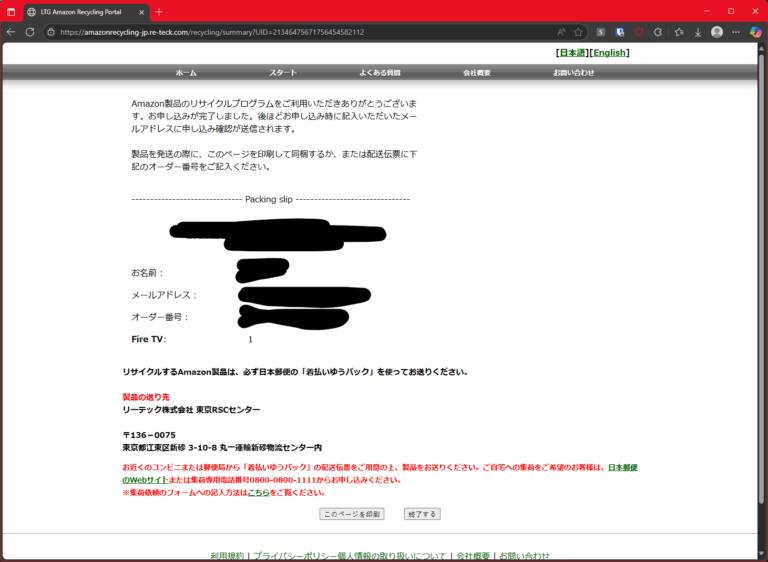Click the gray S extension icon

click(x=601, y=32)
